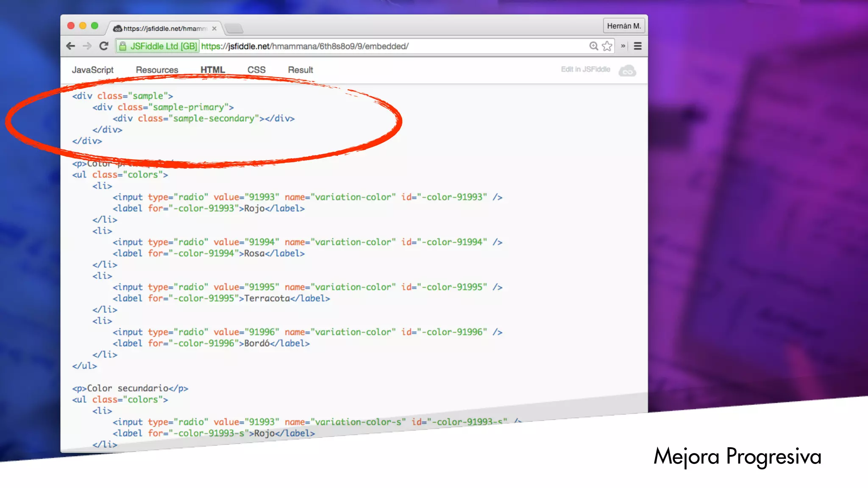
Task: Close the jsfiddle.net browser tab
Action: pyautogui.click(x=214, y=28)
